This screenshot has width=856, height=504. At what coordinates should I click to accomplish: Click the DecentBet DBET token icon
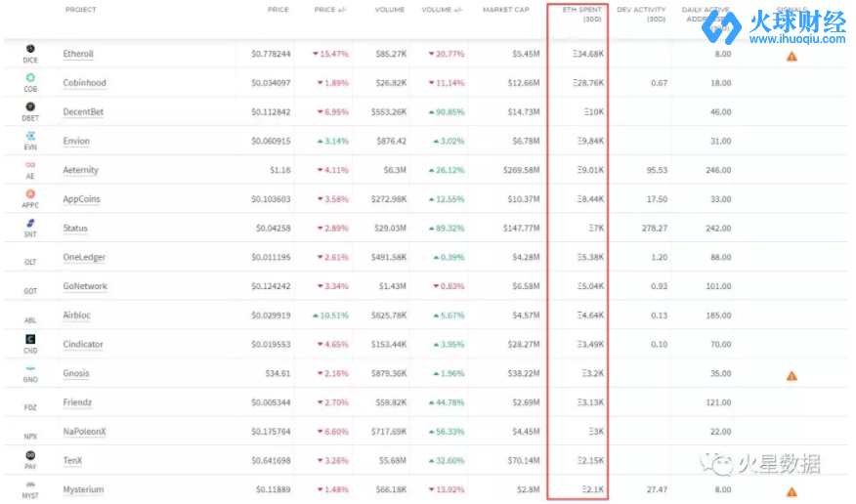[x=30, y=106]
